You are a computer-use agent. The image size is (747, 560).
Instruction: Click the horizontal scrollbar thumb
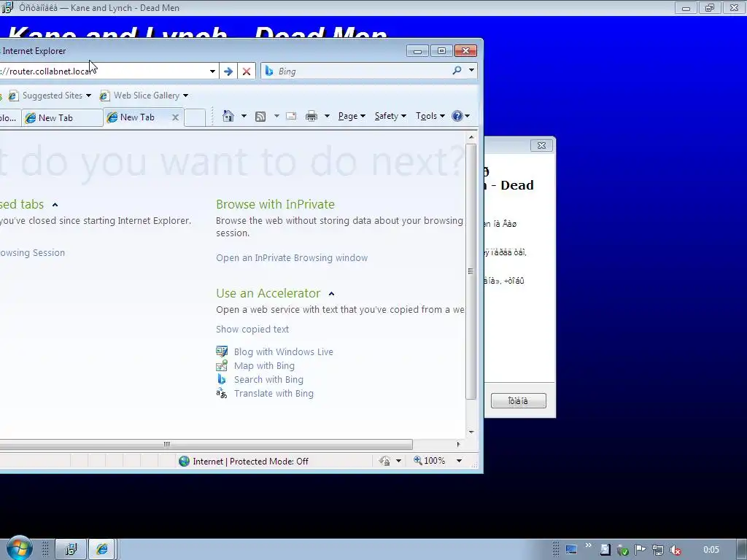tap(206, 444)
